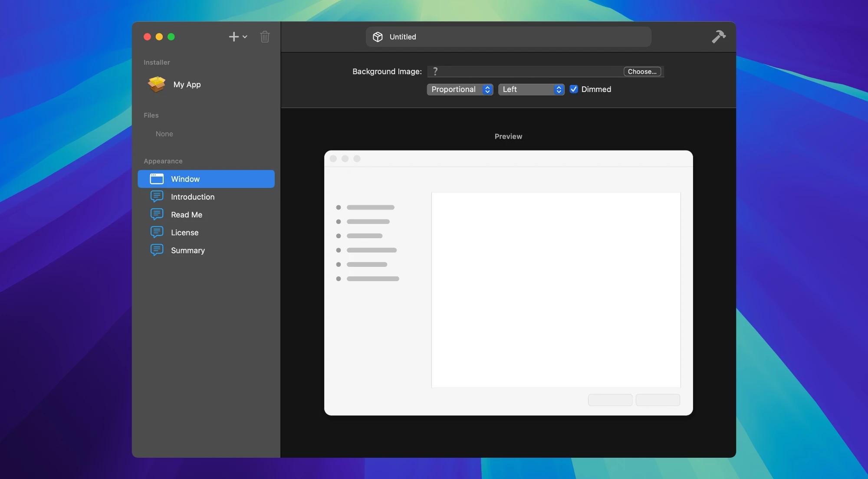Click the question mark image placeholder
Screen dimensions: 868x479
coord(435,71)
